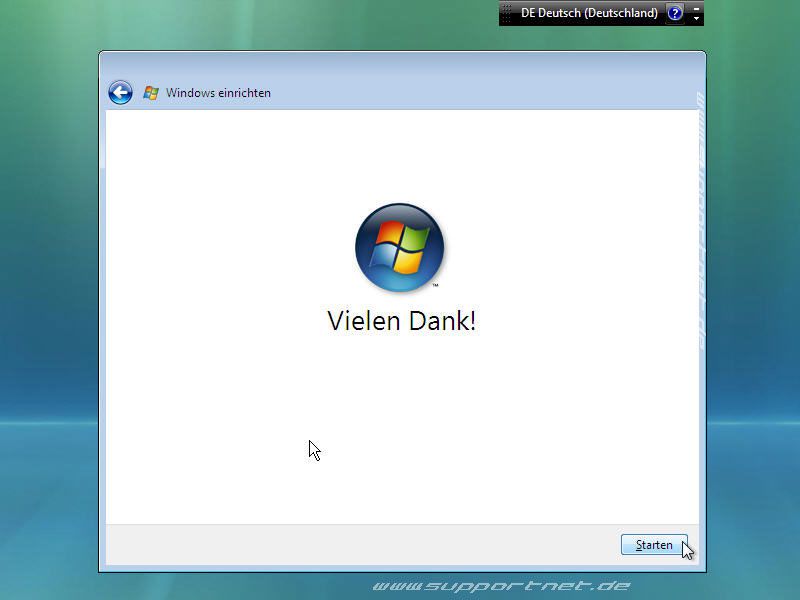Open language bar options down arrow
This screenshot has height=600, width=800.
(697, 18)
